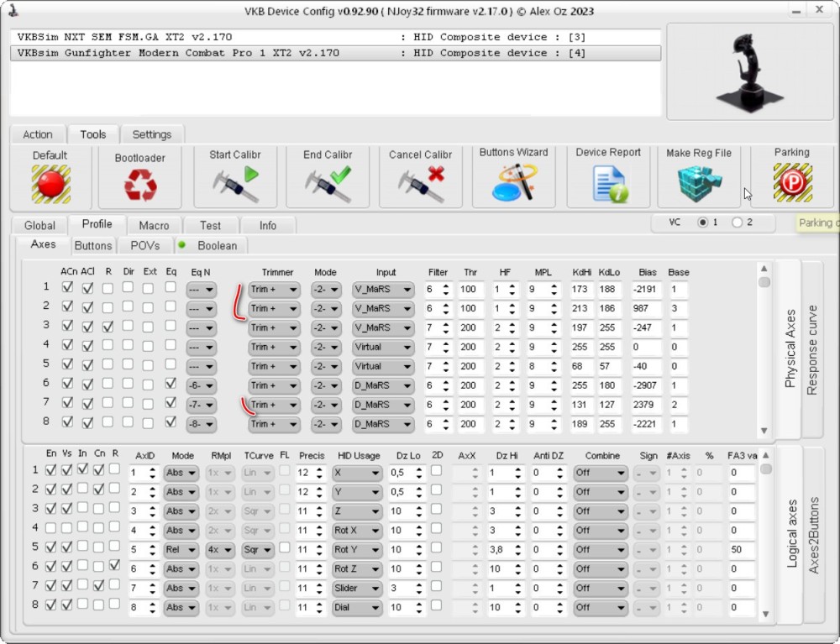Open Combine dropdown for logical axis 1
Viewport: 840px width, 644px height.
pos(600,473)
